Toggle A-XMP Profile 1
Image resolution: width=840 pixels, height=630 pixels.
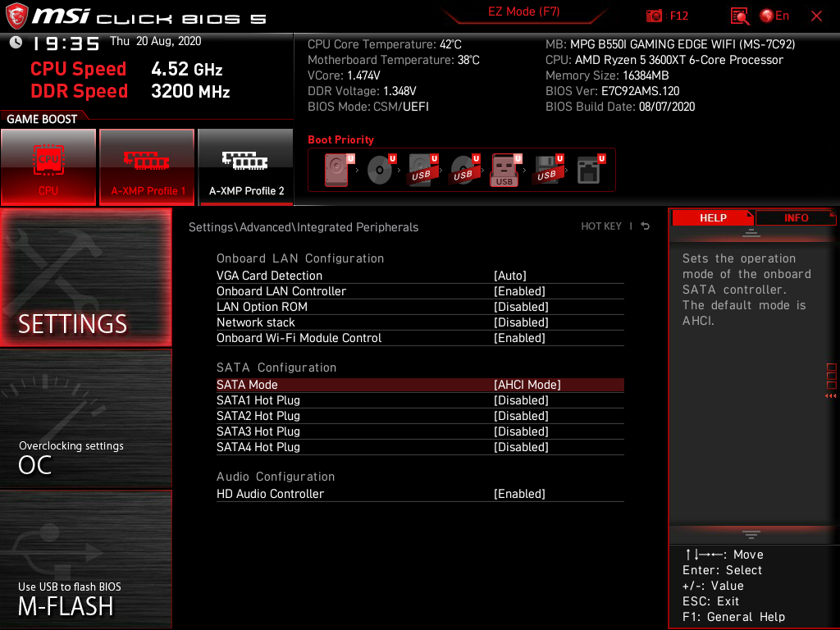pyautogui.click(x=147, y=167)
